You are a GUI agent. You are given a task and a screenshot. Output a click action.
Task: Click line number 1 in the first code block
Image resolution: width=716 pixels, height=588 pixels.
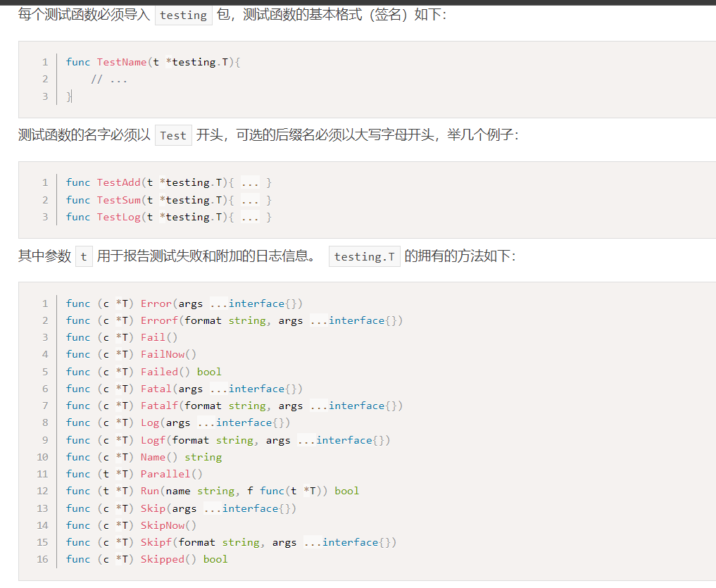point(45,62)
